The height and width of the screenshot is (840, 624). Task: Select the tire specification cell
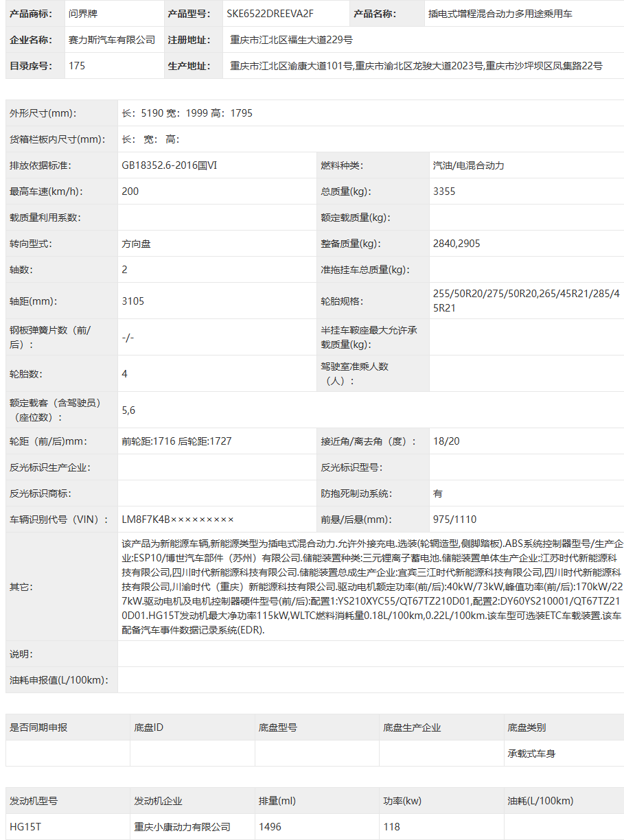pos(527,301)
